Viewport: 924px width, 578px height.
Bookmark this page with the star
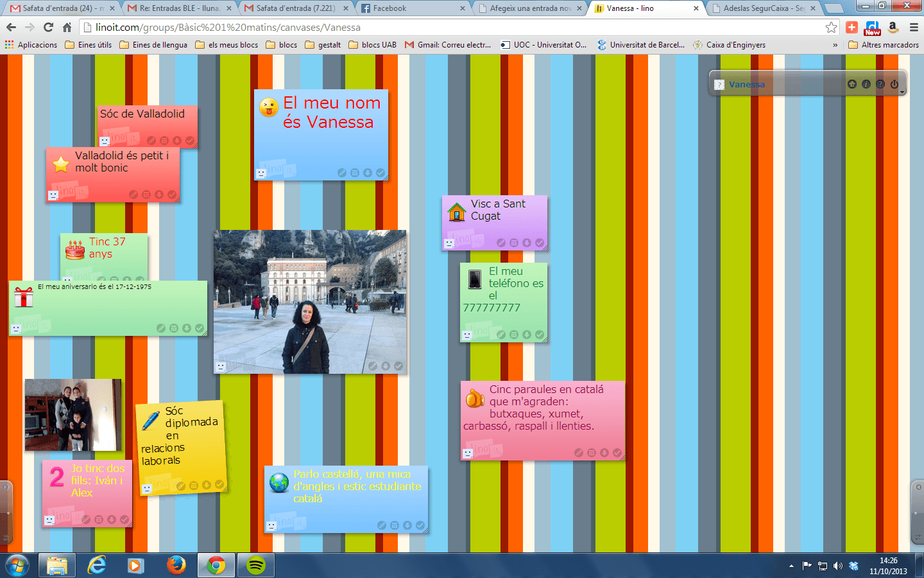[x=831, y=27]
